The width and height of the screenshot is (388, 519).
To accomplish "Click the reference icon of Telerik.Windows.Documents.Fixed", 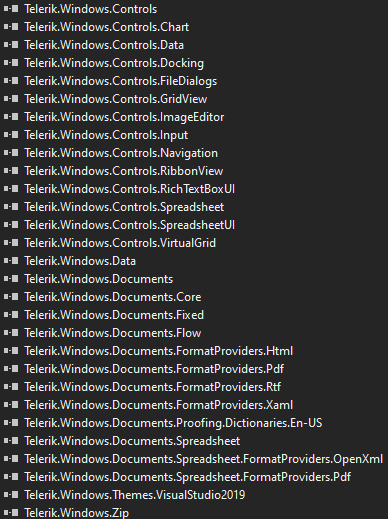I will click(11, 315).
